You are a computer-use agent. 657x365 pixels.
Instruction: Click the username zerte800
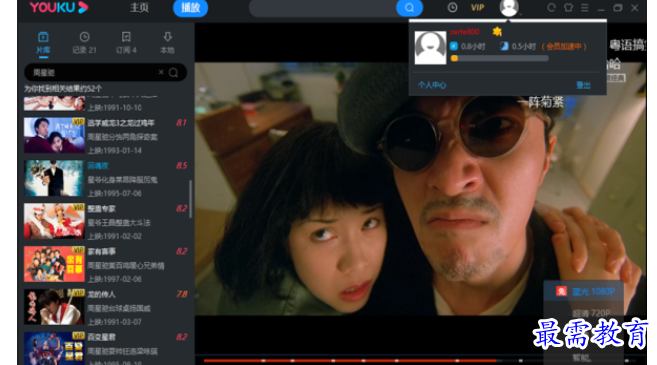pyautogui.click(x=464, y=32)
